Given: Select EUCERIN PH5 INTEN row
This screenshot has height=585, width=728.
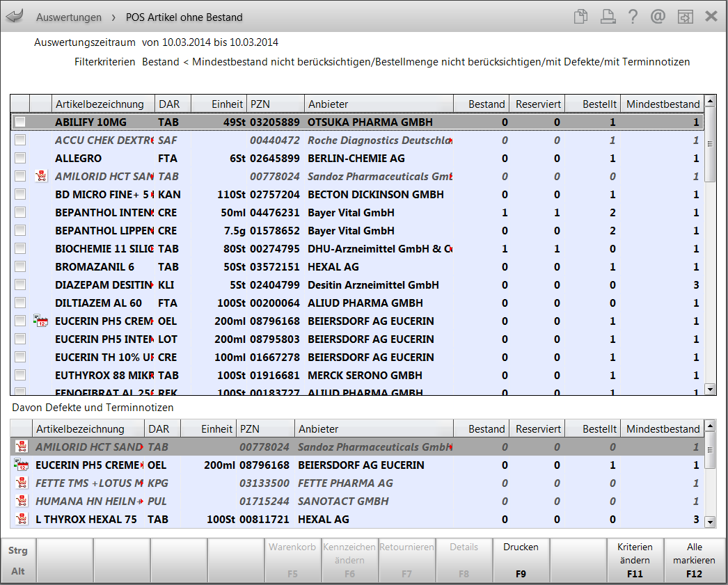Looking at the screenshot, I should coord(356,339).
